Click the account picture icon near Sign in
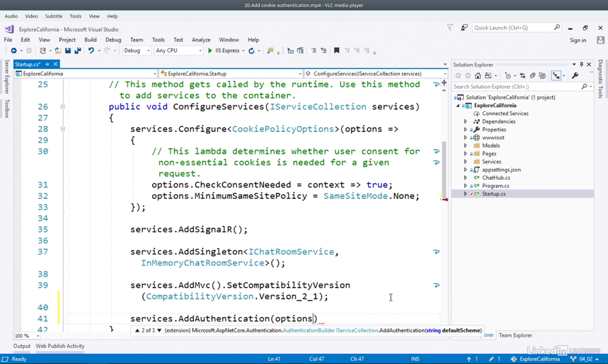The width and height of the screenshot is (608, 364). [601, 40]
